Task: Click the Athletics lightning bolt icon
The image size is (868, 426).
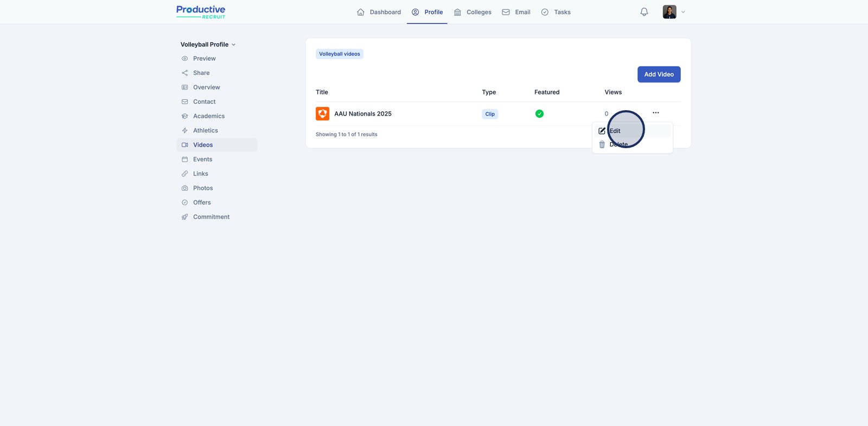Action: 185,131
